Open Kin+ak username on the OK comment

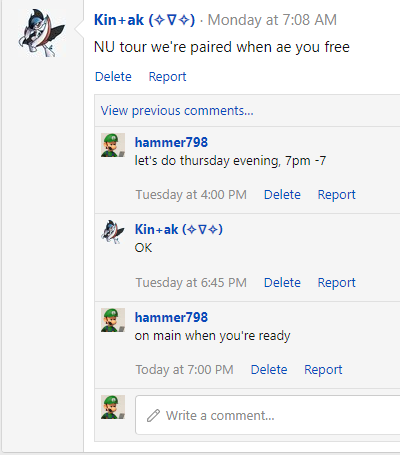[x=179, y=229]
